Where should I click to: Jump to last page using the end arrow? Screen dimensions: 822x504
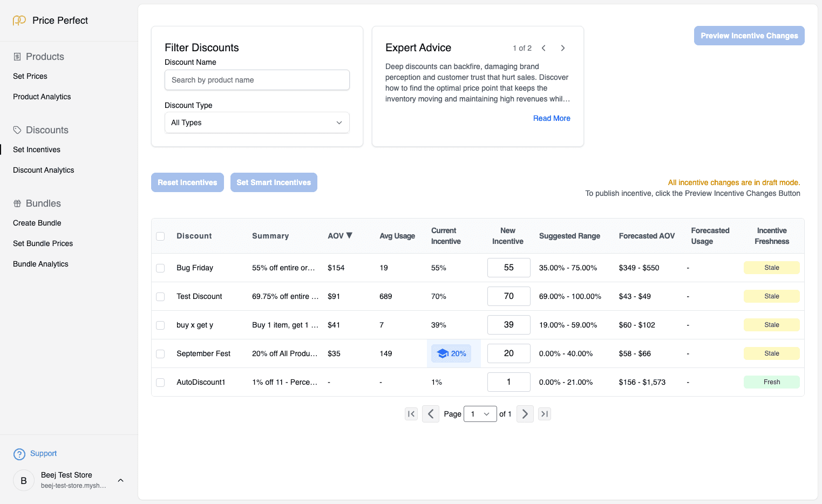[544, 414]
